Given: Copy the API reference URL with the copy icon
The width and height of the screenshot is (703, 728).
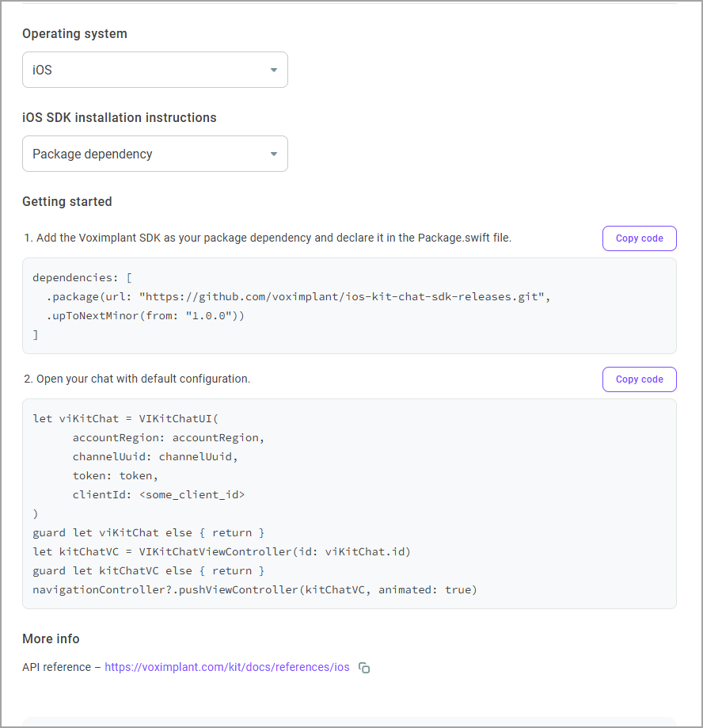Looking at the screenshot, I should (364, 668).
